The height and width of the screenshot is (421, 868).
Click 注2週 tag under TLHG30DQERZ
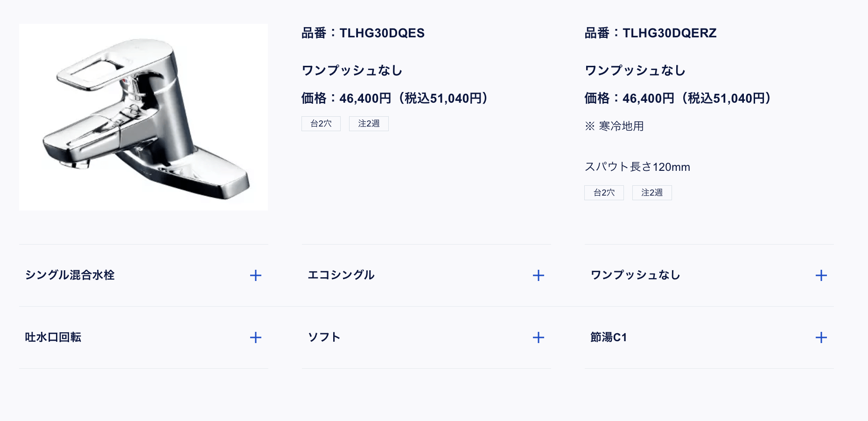(x=652, y=193)
